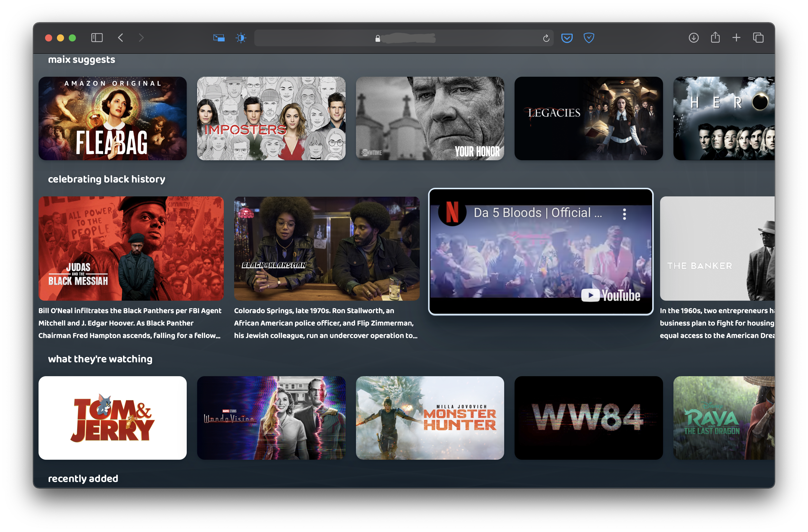Reload the page using the refresh icon
The height and width of the screenshot is (532, 808).
pos(546,38)
